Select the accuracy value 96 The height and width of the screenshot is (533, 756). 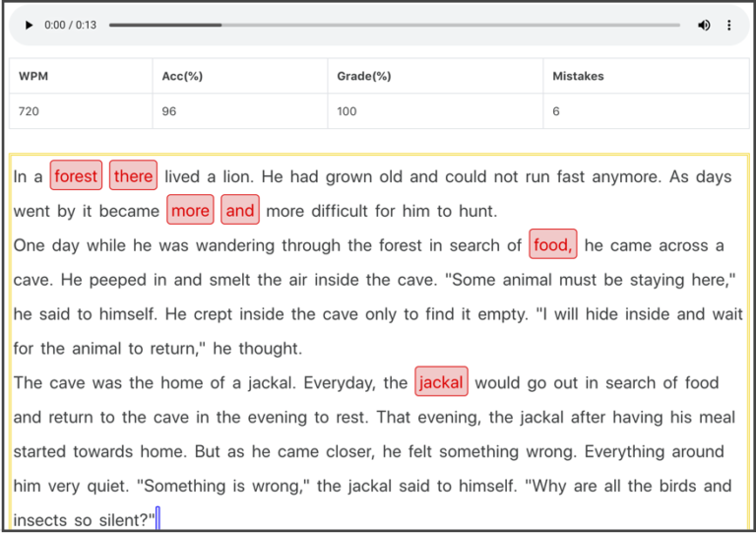[169, 111]
